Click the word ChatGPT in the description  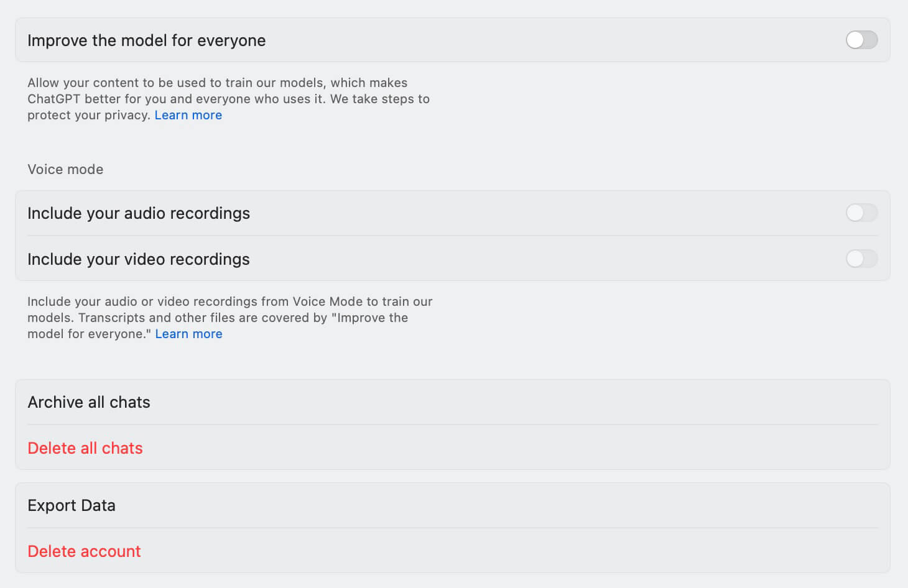pos(53,99)
